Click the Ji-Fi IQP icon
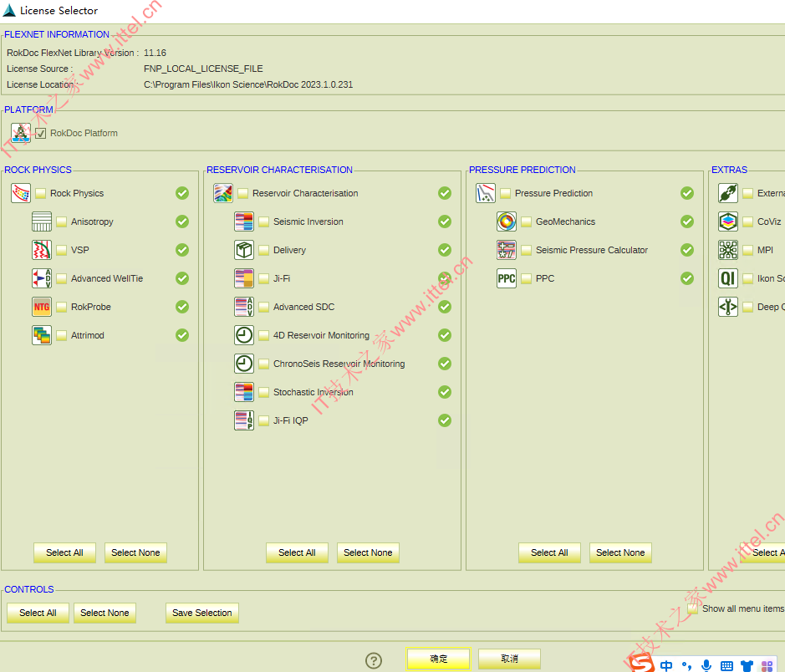 click(244, 420)
